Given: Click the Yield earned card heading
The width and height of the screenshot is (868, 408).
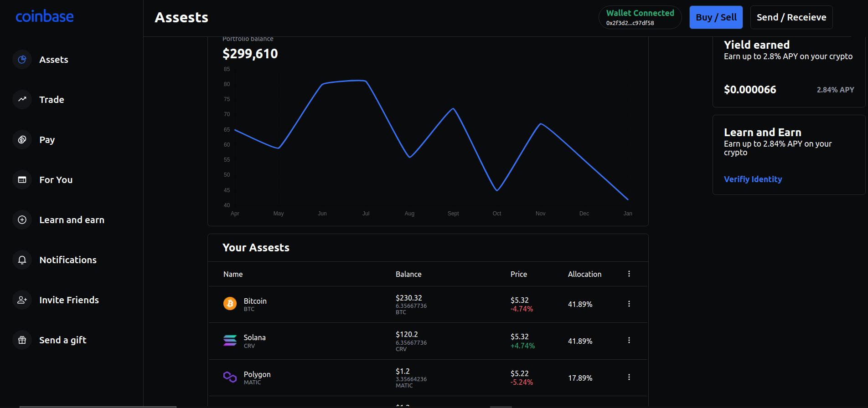Looking at the screenshot, I should 757,45.
